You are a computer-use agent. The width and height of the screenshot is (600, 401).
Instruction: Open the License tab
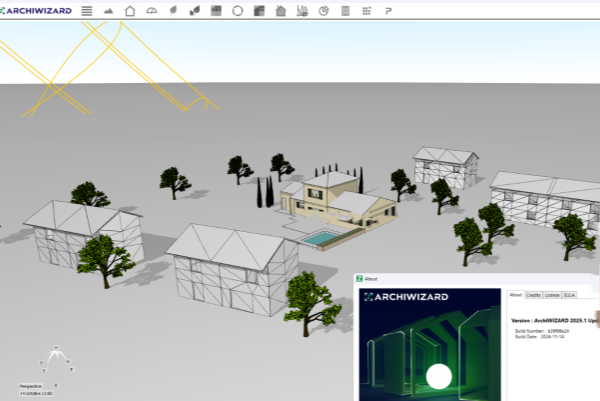point(552,295)
